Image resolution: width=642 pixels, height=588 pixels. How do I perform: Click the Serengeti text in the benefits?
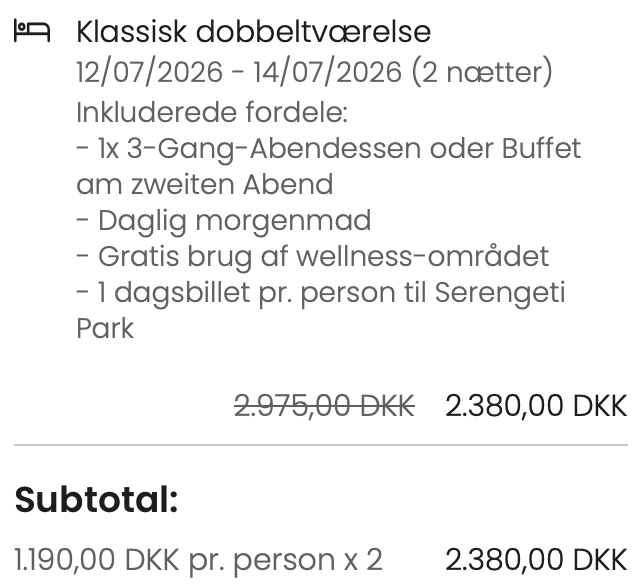[x=518, y=292]
